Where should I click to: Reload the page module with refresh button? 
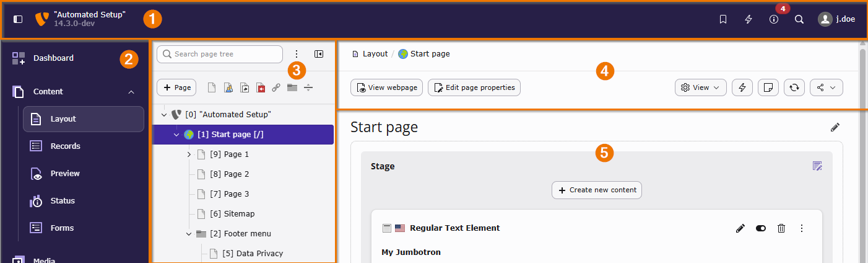[794, 88]
